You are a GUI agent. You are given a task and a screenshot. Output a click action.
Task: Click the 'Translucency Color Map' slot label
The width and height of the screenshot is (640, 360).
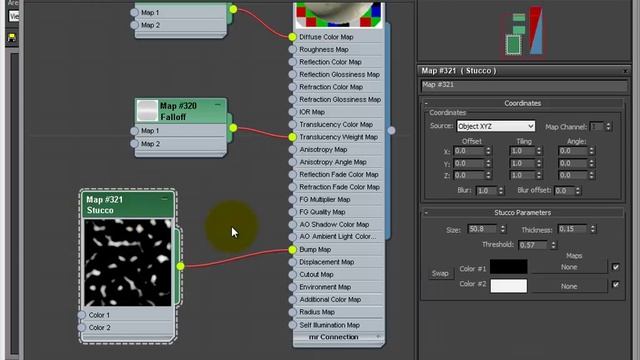pos(336,124)
